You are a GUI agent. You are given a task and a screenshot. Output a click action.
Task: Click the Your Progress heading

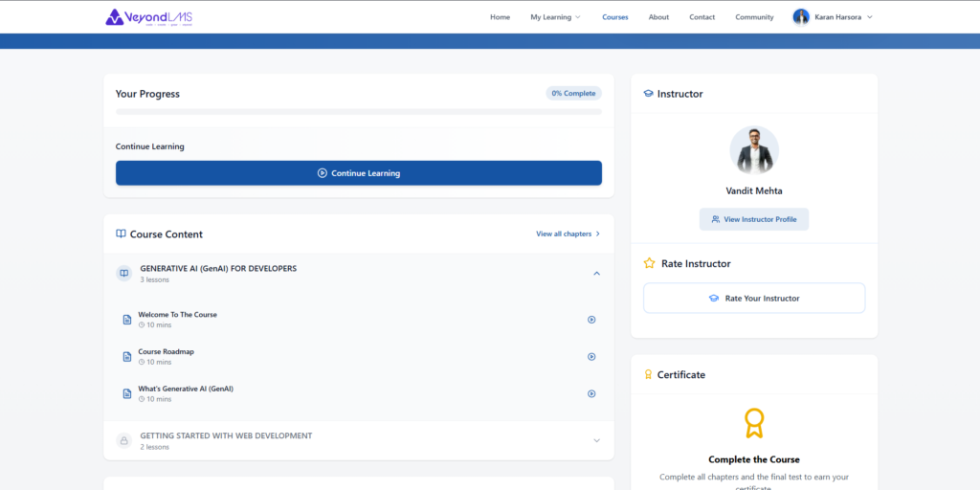pyautogui.click(x=147, y=94)
